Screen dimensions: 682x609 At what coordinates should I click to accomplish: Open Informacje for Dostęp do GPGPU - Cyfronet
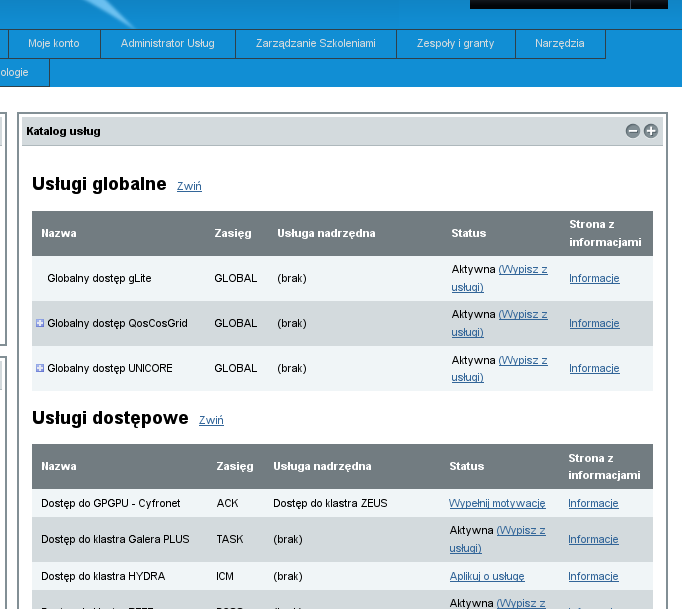593,503
